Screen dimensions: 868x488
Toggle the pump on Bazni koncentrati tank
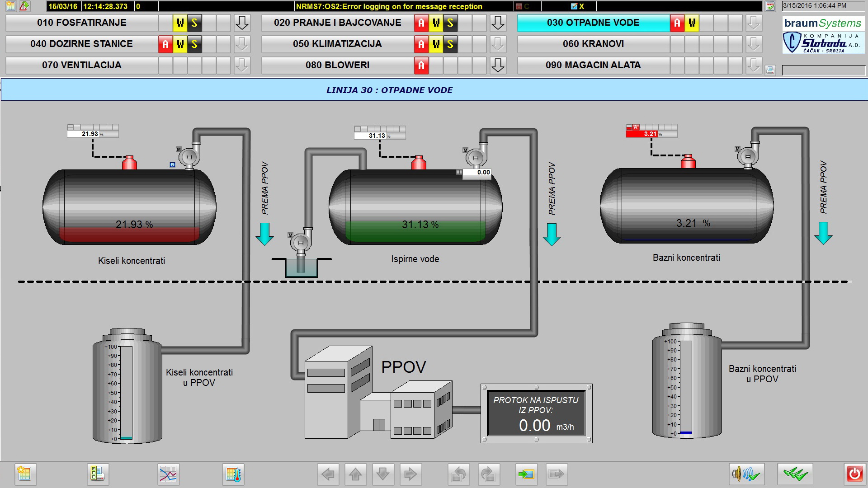coord(747,156)
